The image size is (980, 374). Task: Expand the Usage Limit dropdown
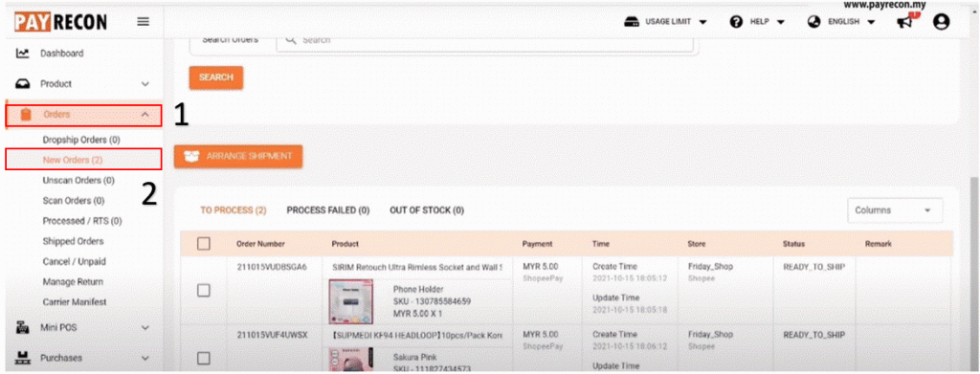(x=666, y=22)
